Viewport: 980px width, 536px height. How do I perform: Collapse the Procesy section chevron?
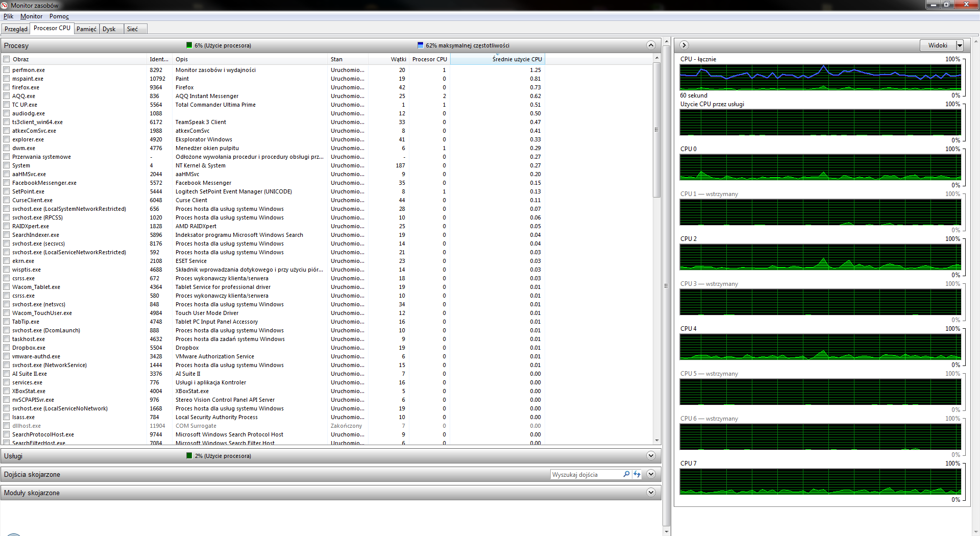point(651,45)
